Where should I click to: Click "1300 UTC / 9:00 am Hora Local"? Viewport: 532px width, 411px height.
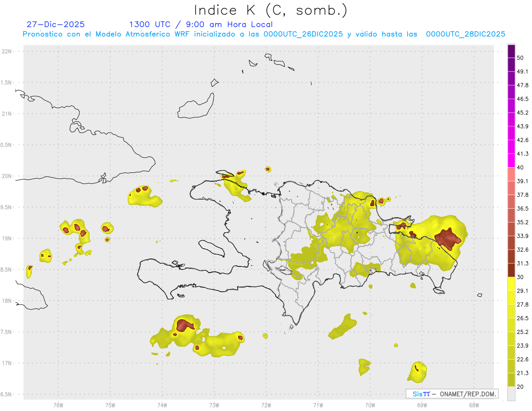point(201,24)
